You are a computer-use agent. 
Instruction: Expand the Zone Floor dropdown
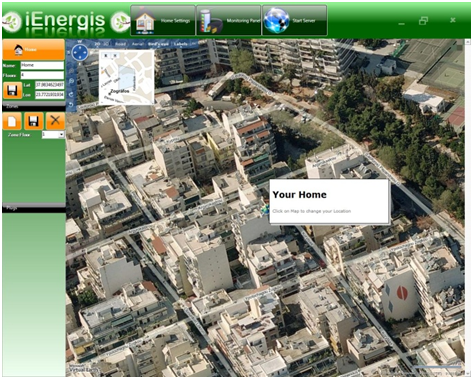[x=61, y=135]
